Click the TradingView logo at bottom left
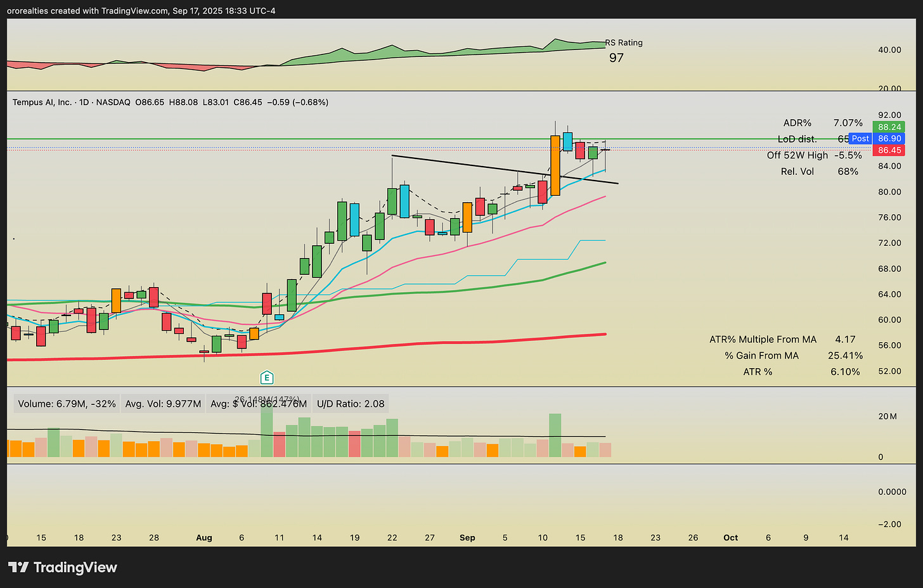 click(x=62, y=567)
